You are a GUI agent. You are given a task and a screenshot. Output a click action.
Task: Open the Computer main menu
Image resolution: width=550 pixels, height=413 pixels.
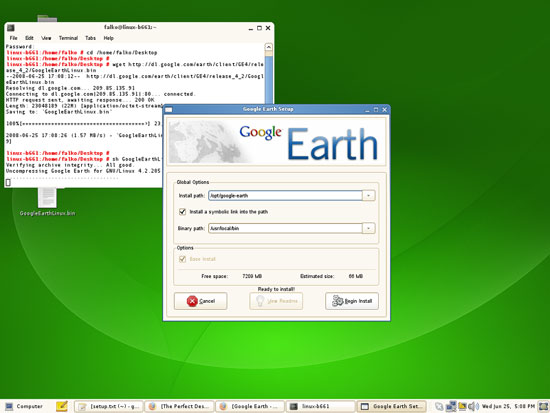pyautogui.click(x=24, y=406)
